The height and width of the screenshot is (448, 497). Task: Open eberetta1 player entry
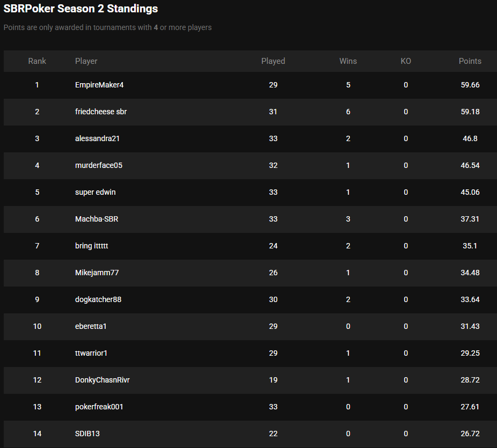click(x=94, y=326)
